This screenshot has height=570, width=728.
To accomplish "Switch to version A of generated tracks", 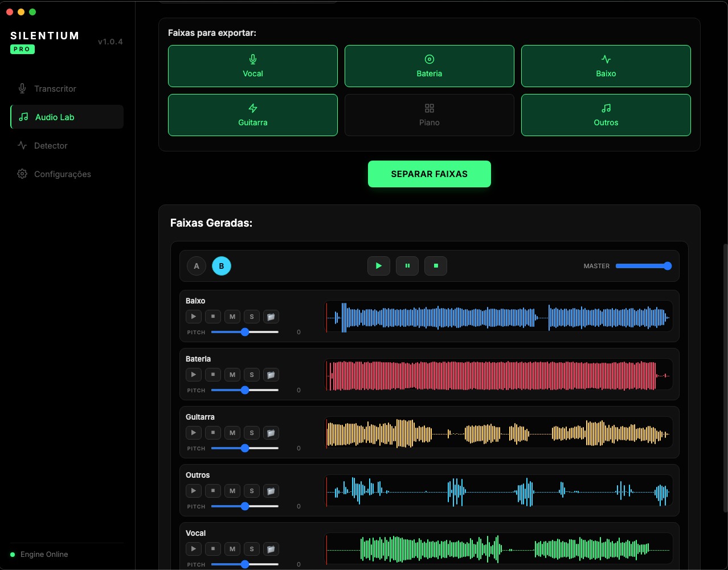I will 196,265.
